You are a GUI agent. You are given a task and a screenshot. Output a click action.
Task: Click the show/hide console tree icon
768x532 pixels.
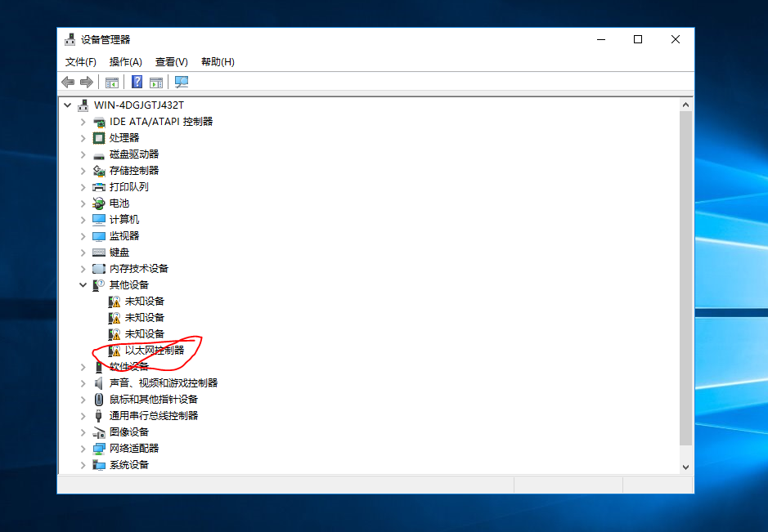pyautogui.click(x=112, y=83)
